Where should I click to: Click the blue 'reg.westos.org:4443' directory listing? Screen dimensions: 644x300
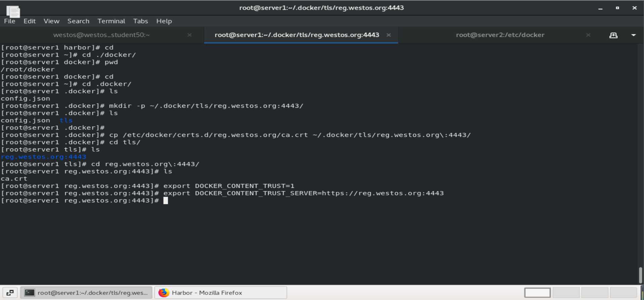(43, 157)
